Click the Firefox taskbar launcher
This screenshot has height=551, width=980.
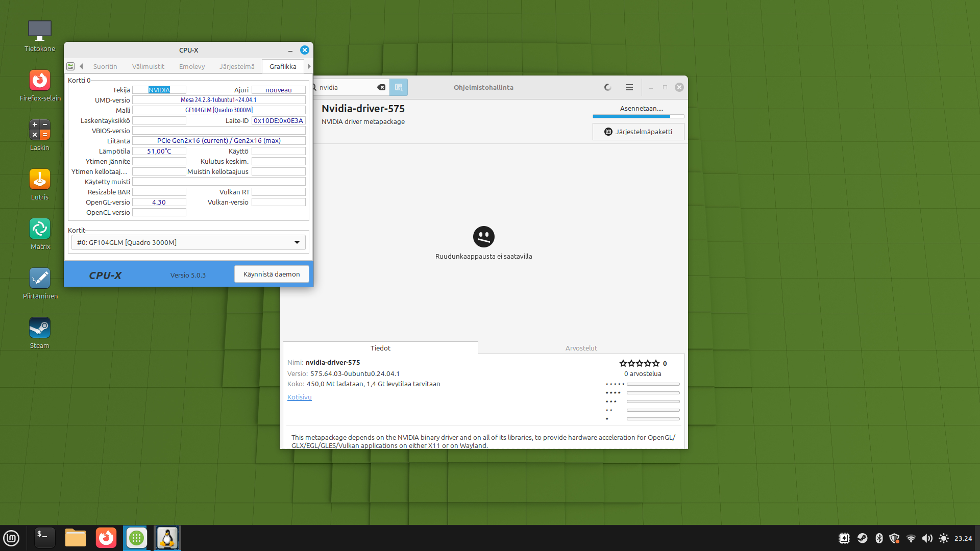click(106, 538)
